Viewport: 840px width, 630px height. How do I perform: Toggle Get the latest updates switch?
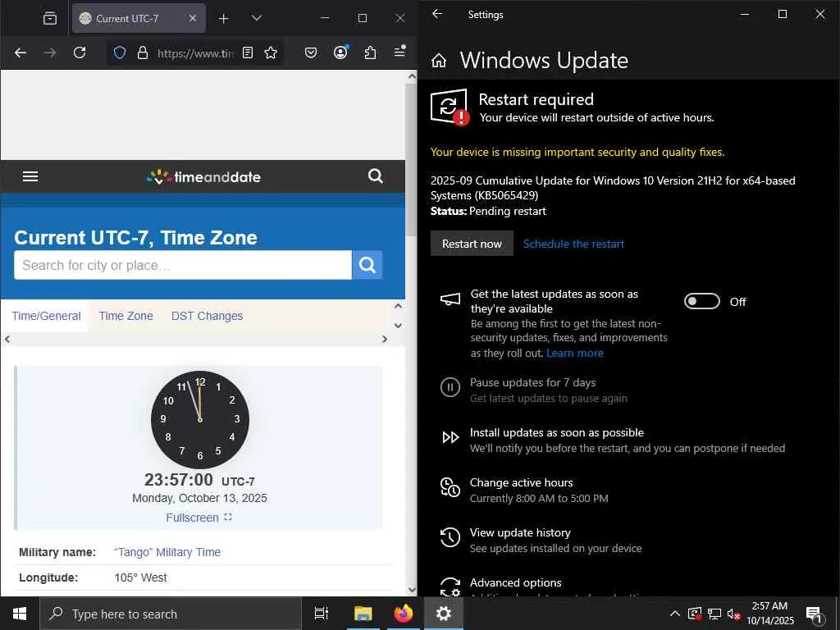[702, 302]
